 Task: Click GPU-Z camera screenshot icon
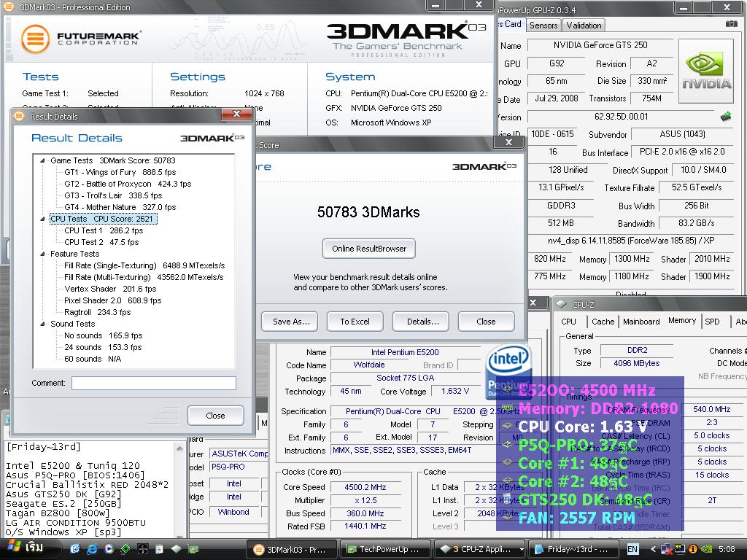point(731,24)
